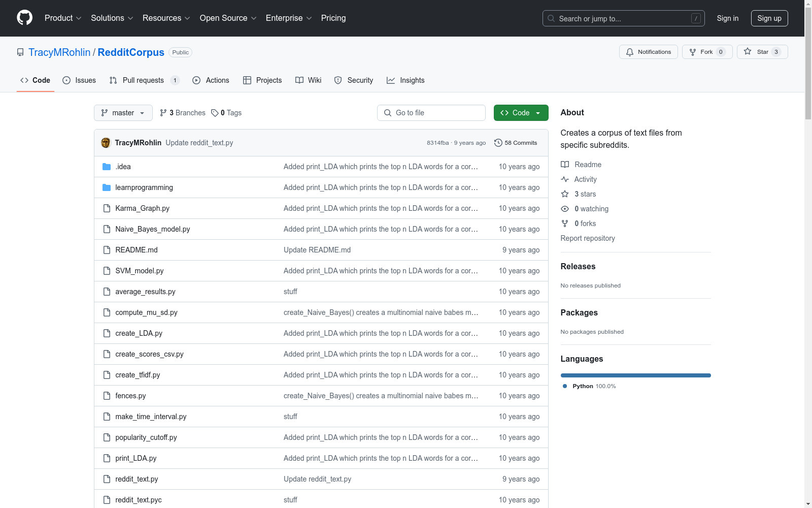Open the GitHub home logo
This screenshot has width=812, height=508.
click(24, 18)
